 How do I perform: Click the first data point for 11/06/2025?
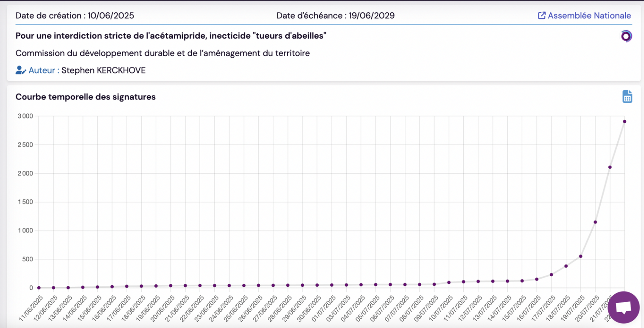[x=39, y=288]
